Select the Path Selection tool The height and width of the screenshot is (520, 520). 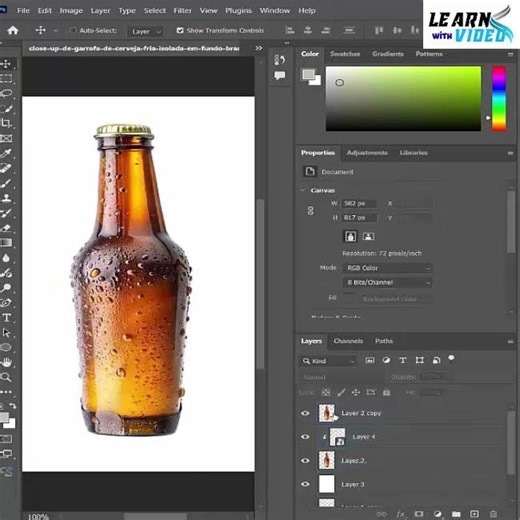pos(6,332)
